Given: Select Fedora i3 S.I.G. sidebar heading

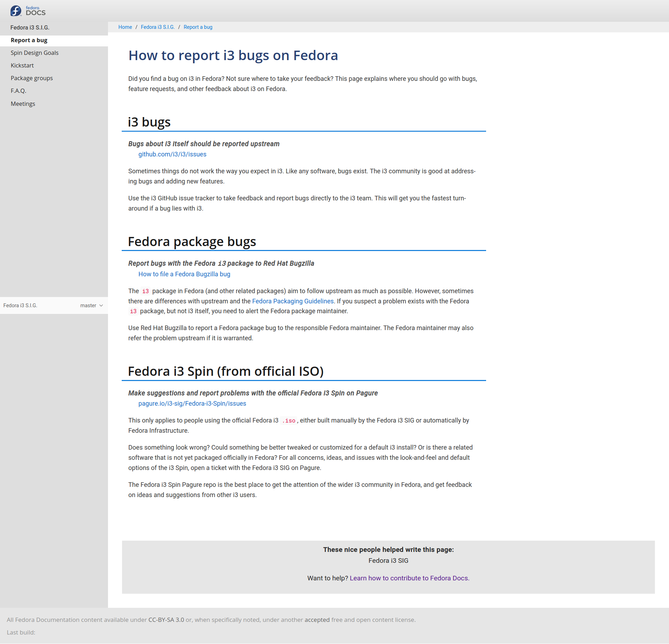Looking at the screenshot, I should [x=30, y=27].
